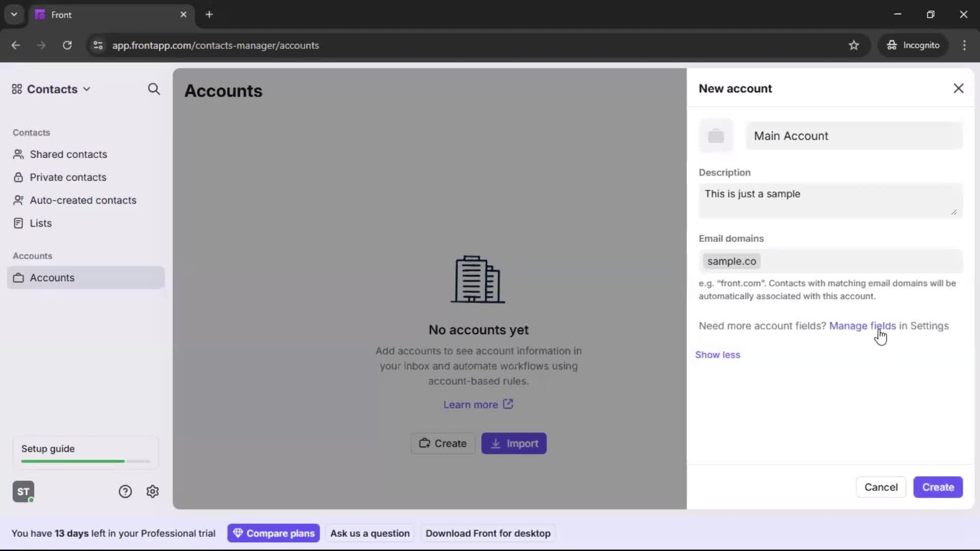Open the help question mark icon
Screen dimensions: 980x551
point(126,491)
